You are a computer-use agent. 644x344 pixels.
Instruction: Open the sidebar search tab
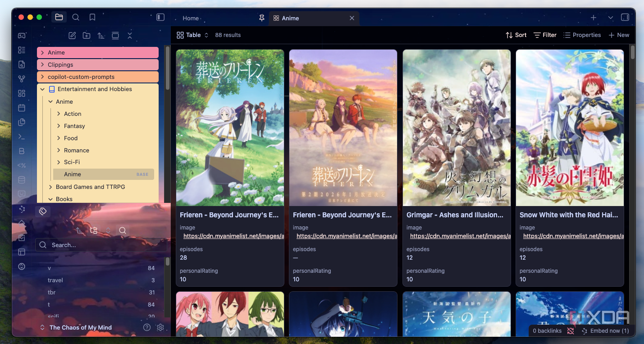pyautogui.click(x=76, y=17)
